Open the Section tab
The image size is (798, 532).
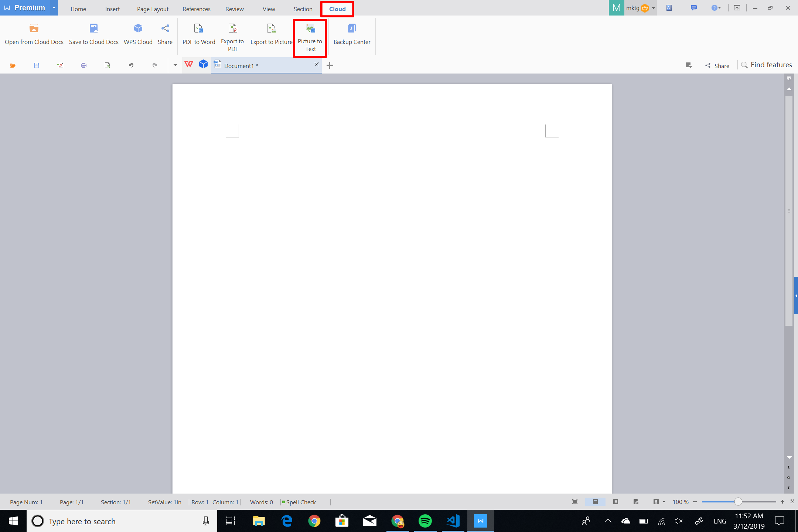pyautogui.click(x=303, y=8)
